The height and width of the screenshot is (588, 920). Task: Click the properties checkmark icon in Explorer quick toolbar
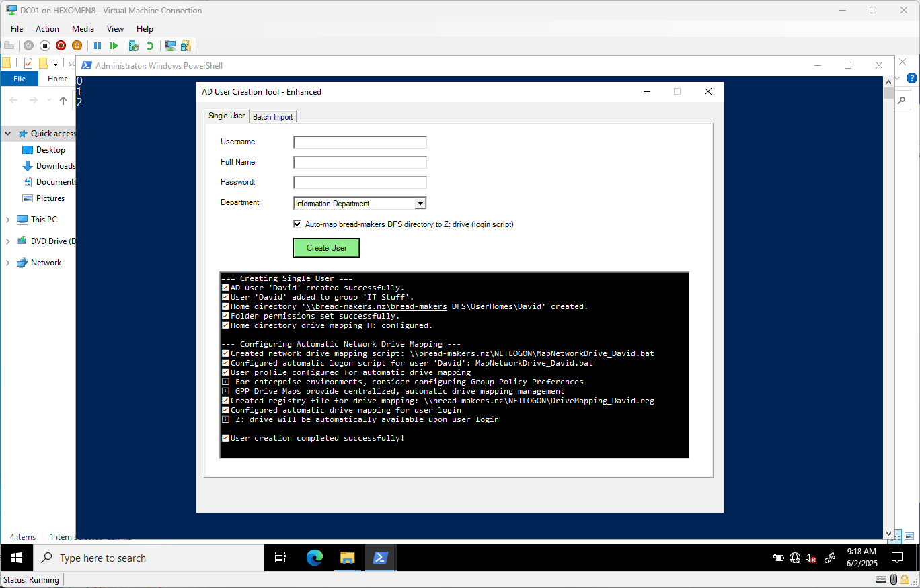(x=28, y=63)
